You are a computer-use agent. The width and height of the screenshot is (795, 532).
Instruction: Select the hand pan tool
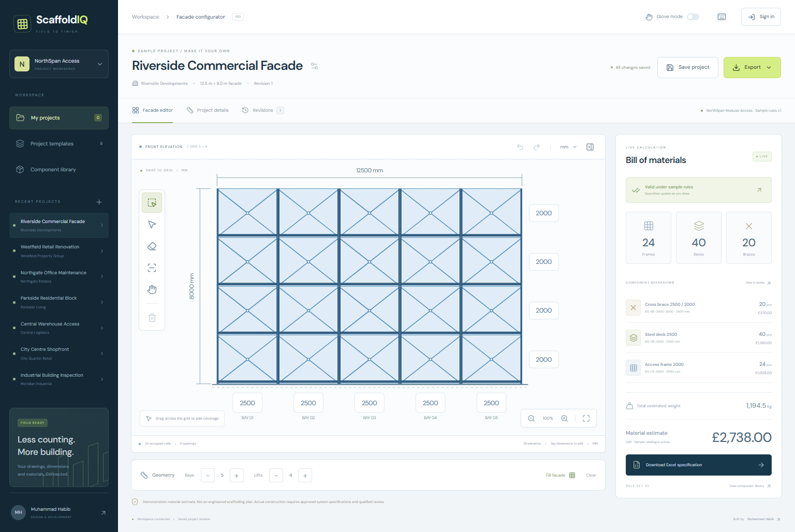(x=152, y=289)
